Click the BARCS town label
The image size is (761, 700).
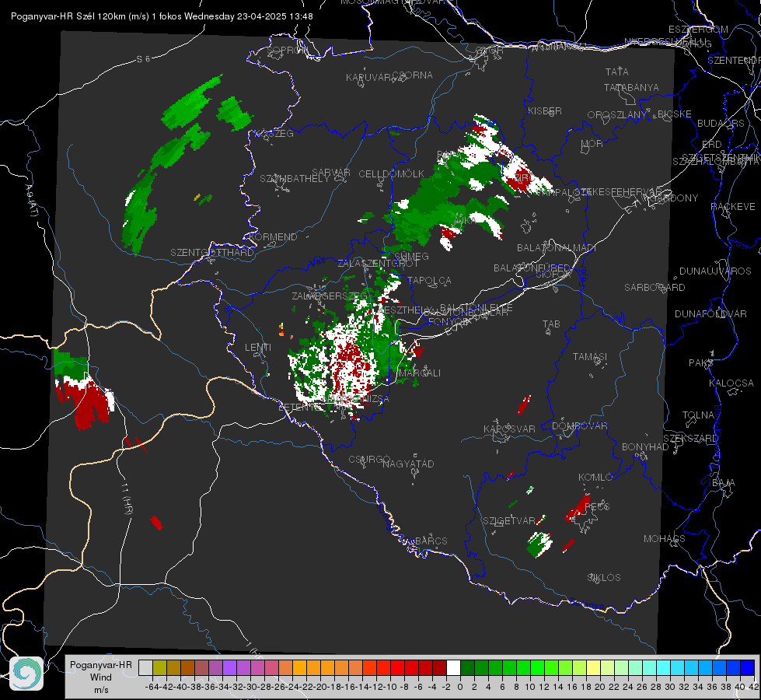431,541
